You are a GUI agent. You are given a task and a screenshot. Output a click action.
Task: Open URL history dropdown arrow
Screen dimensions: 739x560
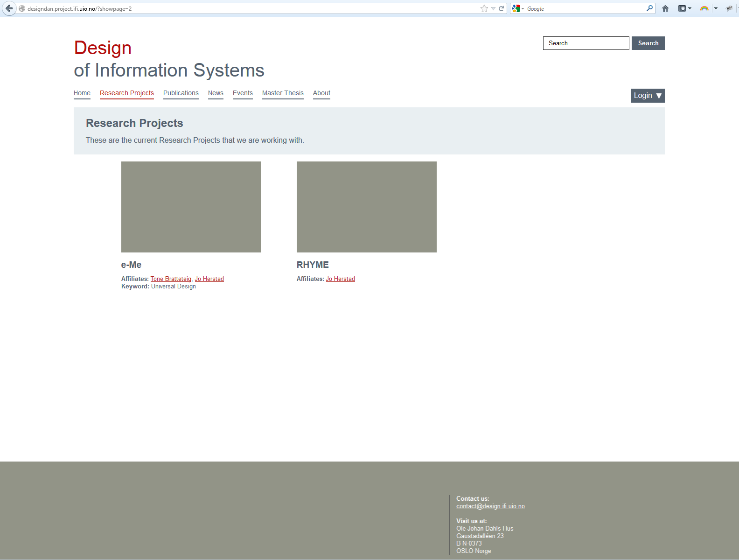click(x=493, y=8)
